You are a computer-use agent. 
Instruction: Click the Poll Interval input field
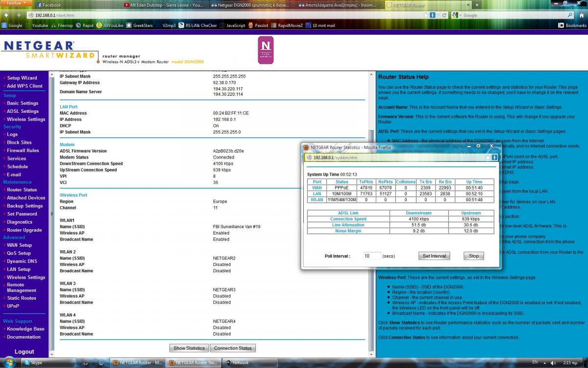click(372, 256)
